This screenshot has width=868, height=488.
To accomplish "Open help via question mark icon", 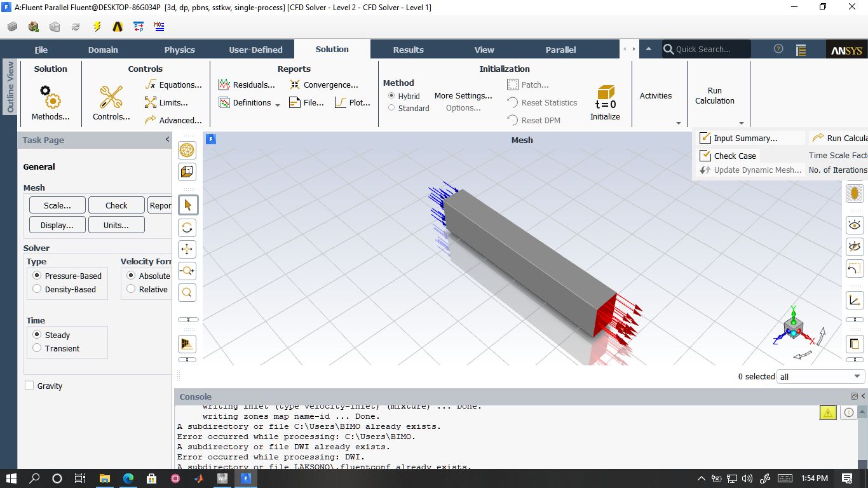I will pos(778,49).
